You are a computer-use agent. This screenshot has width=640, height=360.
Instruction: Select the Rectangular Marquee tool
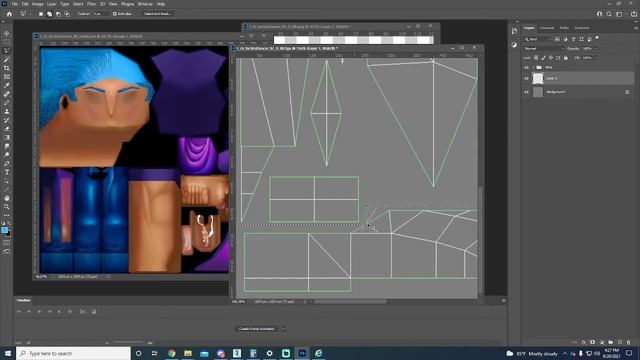7,42
